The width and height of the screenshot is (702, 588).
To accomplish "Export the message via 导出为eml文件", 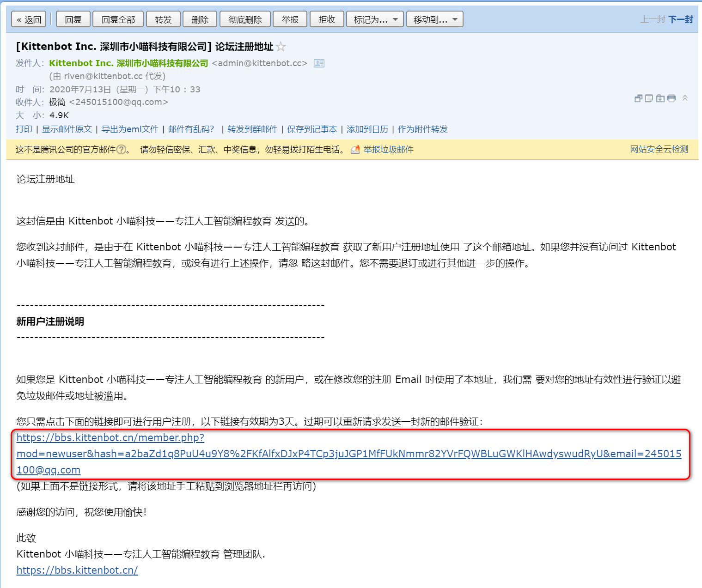I will [130, 129].
